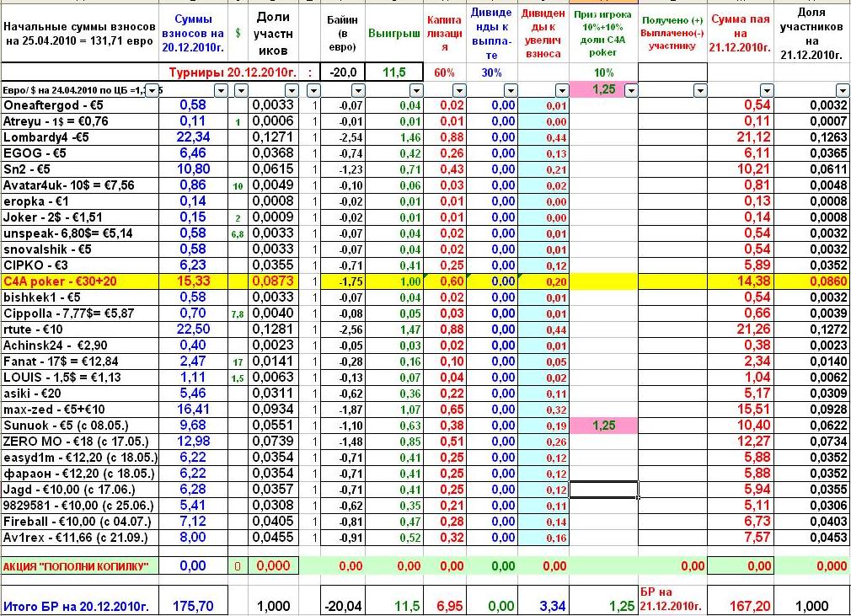Image resolution: width=851 pixels, height=616 pixels.
Task: Select the 60% capitalization rate cell
Action: point(445,72)
